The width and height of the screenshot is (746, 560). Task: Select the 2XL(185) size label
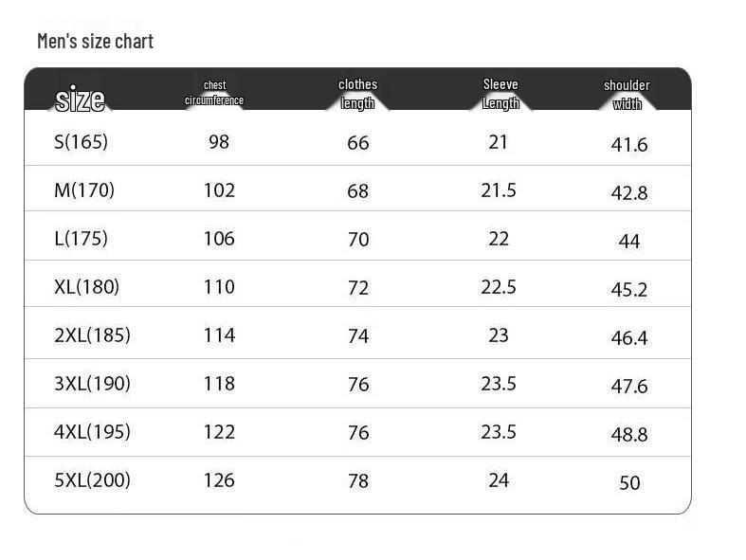coord(92,335)
